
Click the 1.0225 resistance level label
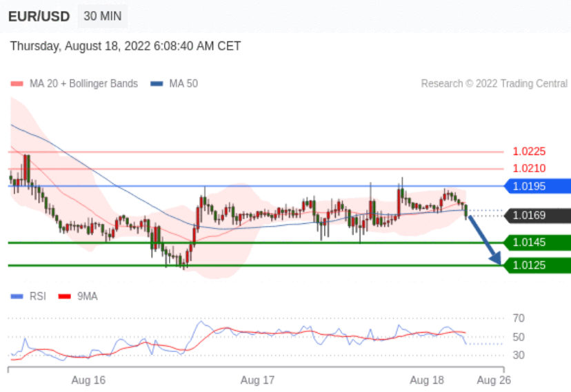click(x=529, y=152)
